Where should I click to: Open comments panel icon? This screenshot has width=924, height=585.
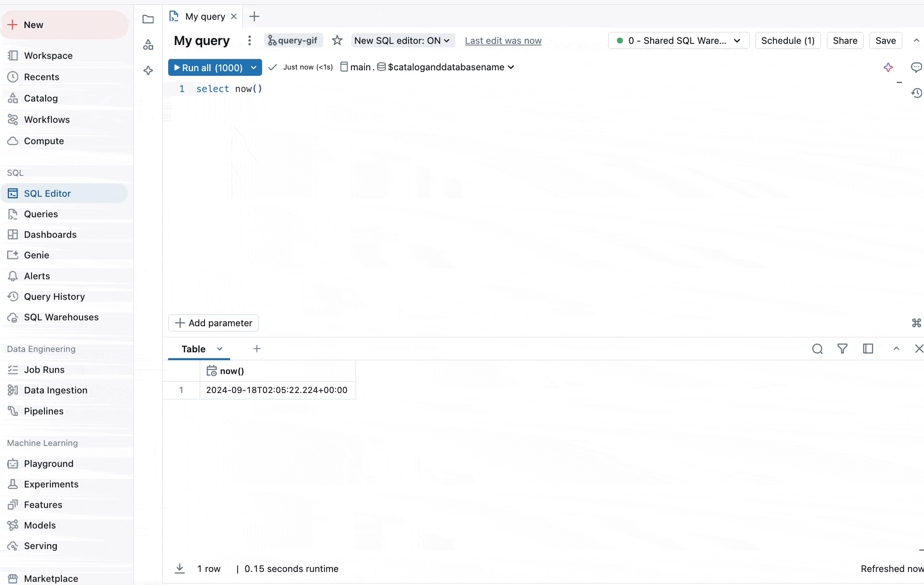pos(916,67)
